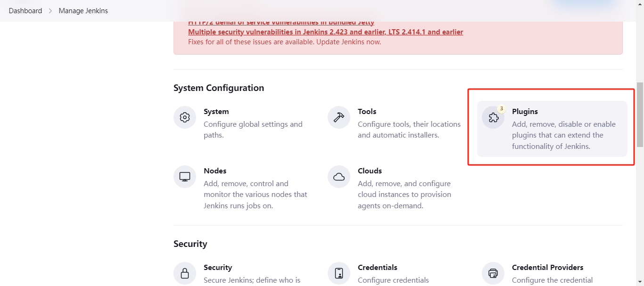Open the HTTP/2 denial of service link
Image resolution: width=644 pixels, height=286 pixels.
pyautogui.click(x=281, y=23)
